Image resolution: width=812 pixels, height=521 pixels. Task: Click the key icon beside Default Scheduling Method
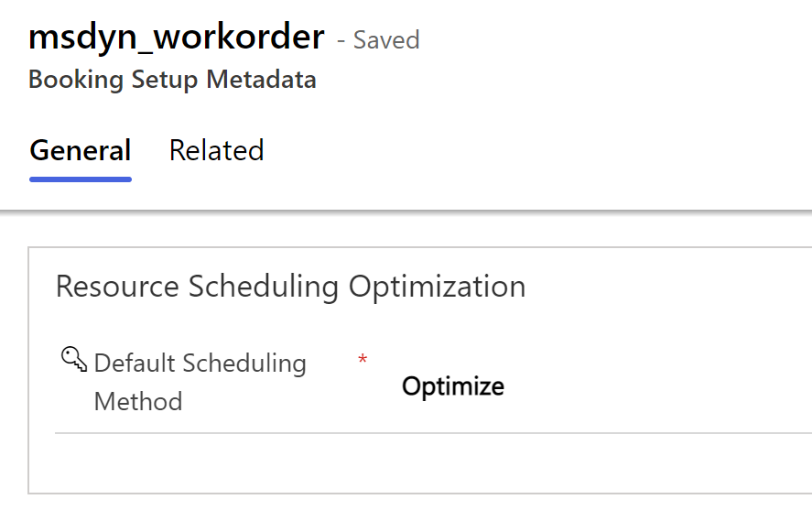click(73, 360)
